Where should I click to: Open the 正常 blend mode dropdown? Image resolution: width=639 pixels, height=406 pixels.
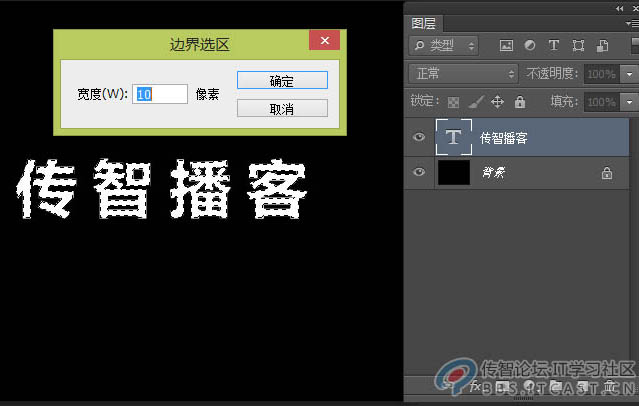pyautogui.click(x=463, y=74)
